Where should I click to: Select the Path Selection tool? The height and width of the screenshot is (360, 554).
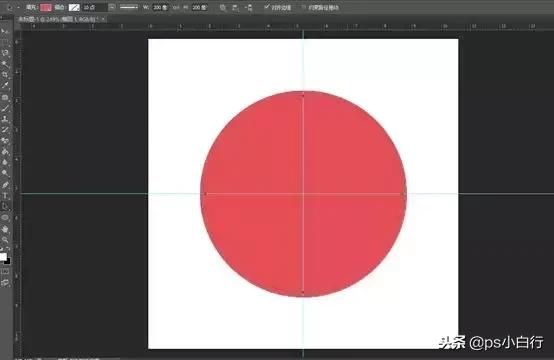[5, 206]
